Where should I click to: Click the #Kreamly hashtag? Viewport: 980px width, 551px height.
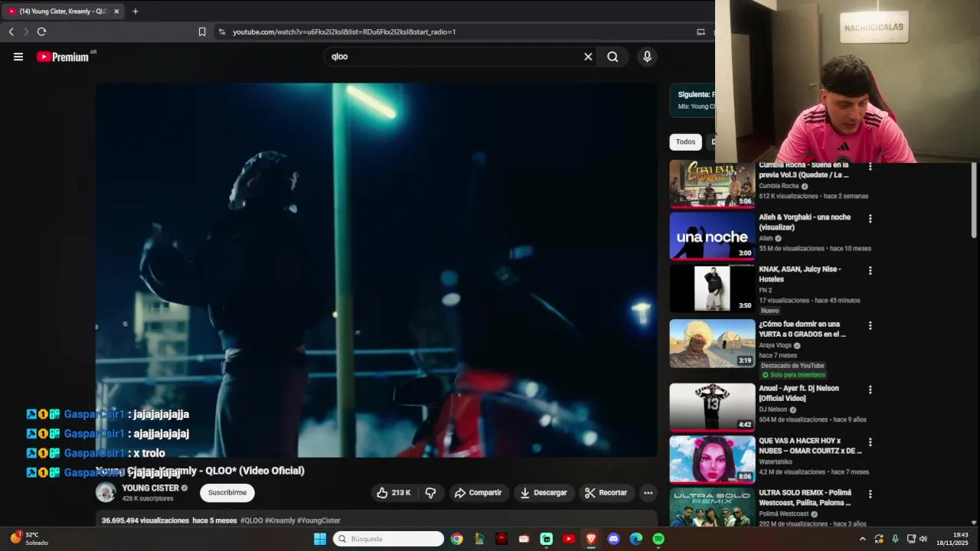279,520
